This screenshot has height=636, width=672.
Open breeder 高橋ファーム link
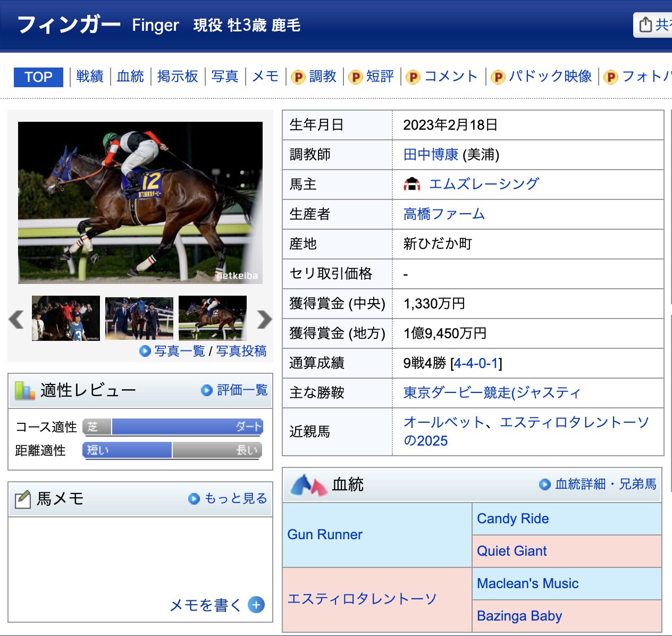444,214
